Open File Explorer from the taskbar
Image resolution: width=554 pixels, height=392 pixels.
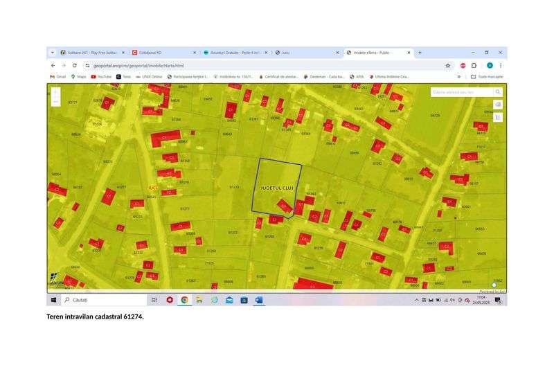(199, 300)
